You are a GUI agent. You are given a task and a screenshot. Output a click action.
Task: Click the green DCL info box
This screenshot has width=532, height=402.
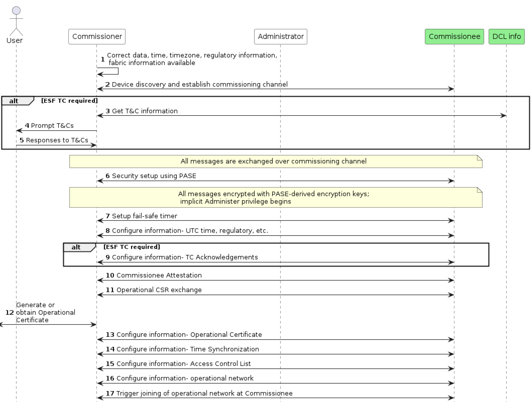coord(506,36)
